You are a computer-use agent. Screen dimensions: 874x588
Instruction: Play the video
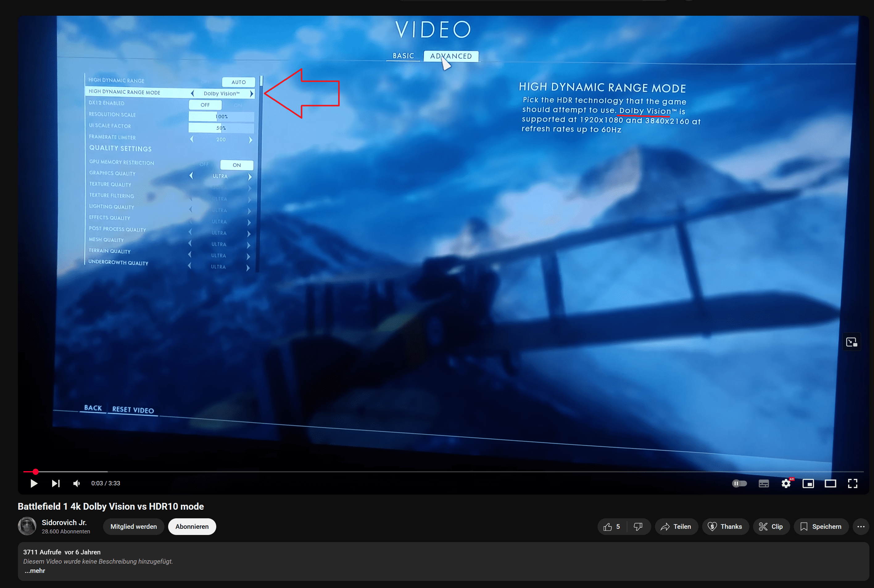(33, 483)
